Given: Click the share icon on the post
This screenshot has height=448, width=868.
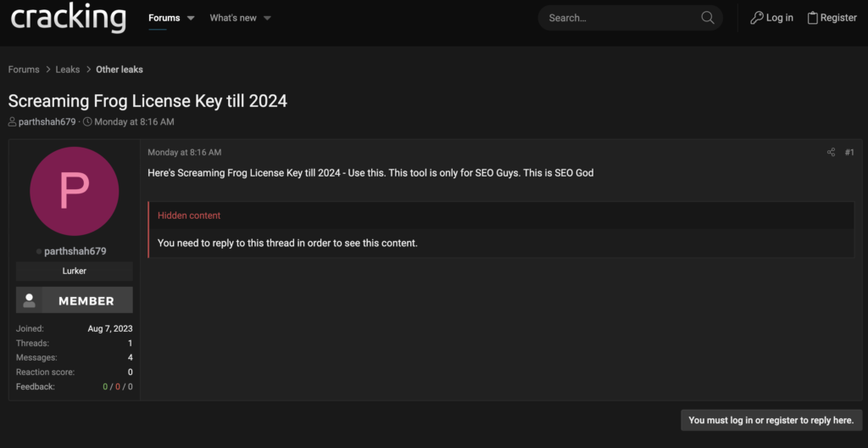Looking at the screenshot, I should (831, 153).
